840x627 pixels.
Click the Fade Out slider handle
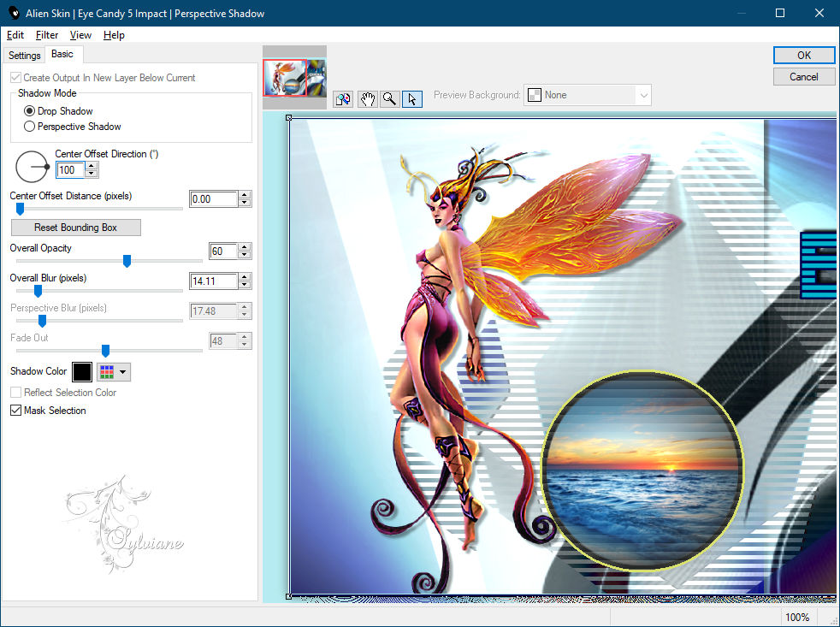coord(105,351)
